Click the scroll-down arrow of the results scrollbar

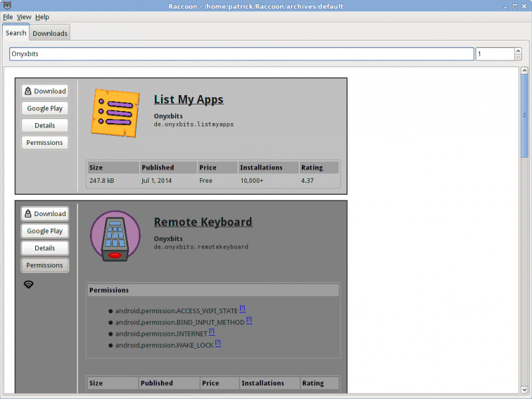coord(524,389)
